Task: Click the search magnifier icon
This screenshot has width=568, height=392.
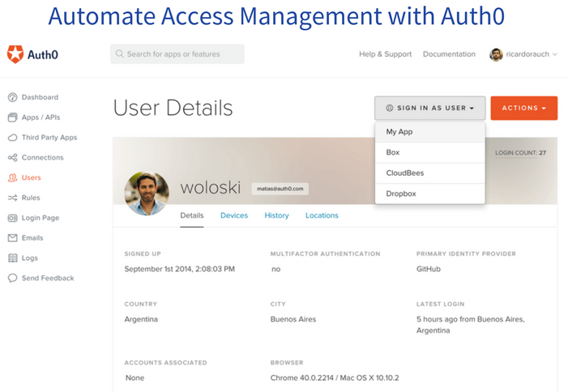Action: (x=119, y=54)
